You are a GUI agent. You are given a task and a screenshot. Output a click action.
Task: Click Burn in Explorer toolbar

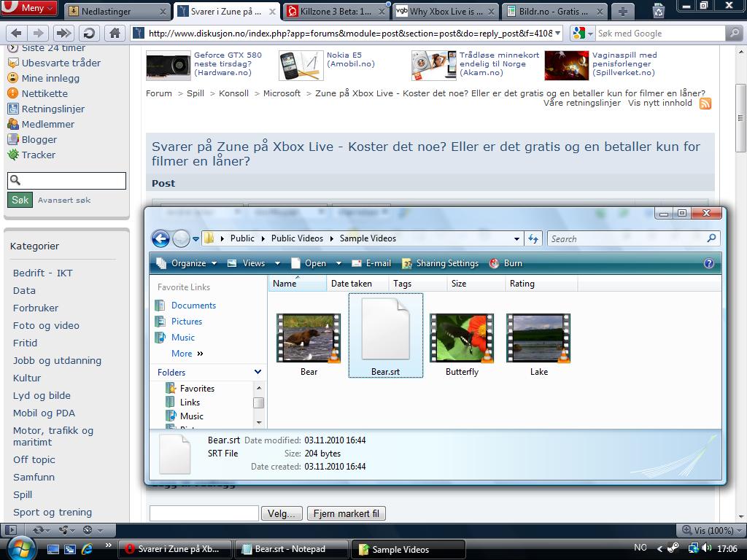click(506, 263)
